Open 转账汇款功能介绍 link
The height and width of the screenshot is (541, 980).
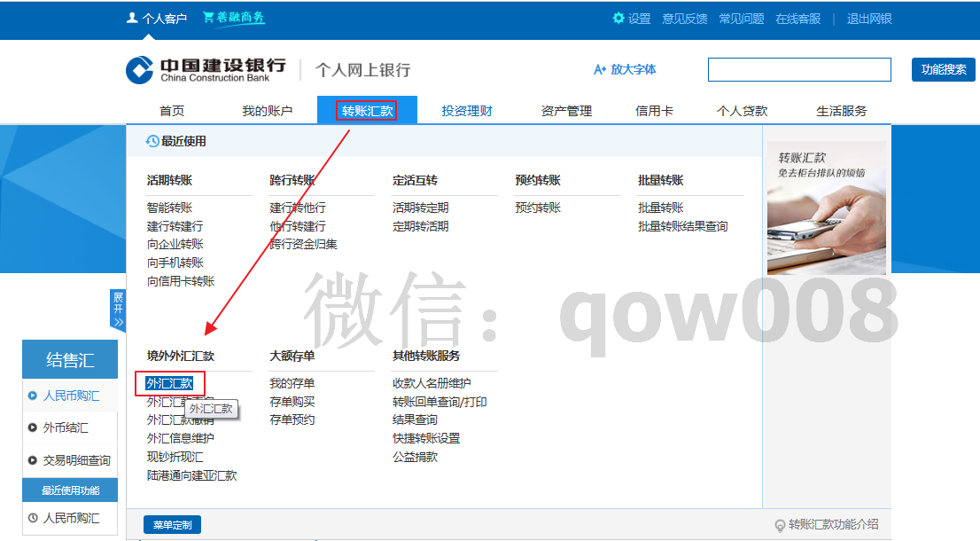point(833,525)
